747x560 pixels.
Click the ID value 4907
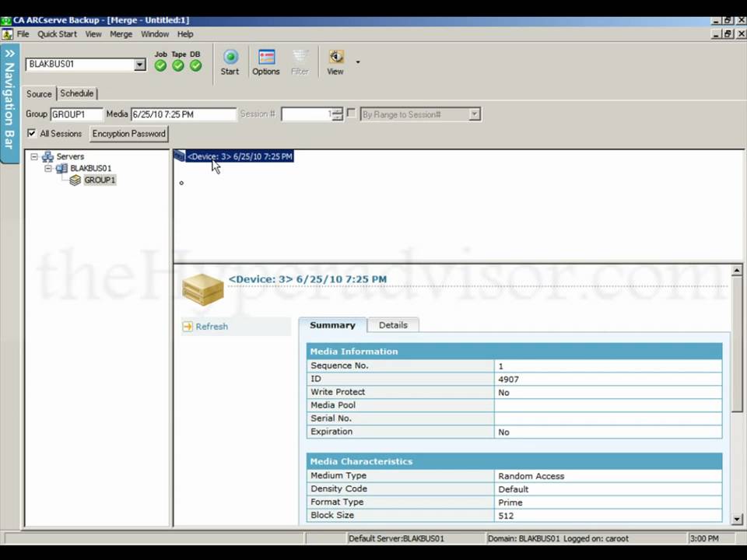click(x=508, y=380)
